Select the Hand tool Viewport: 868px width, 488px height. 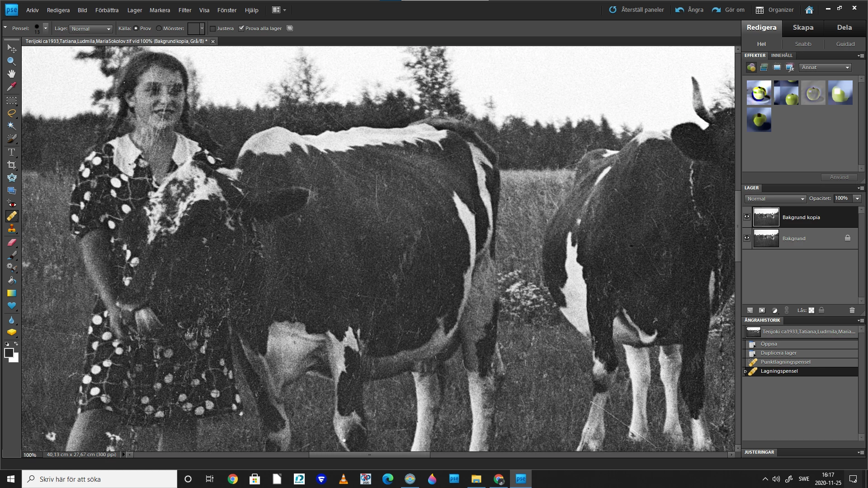(x=11, y=74)
